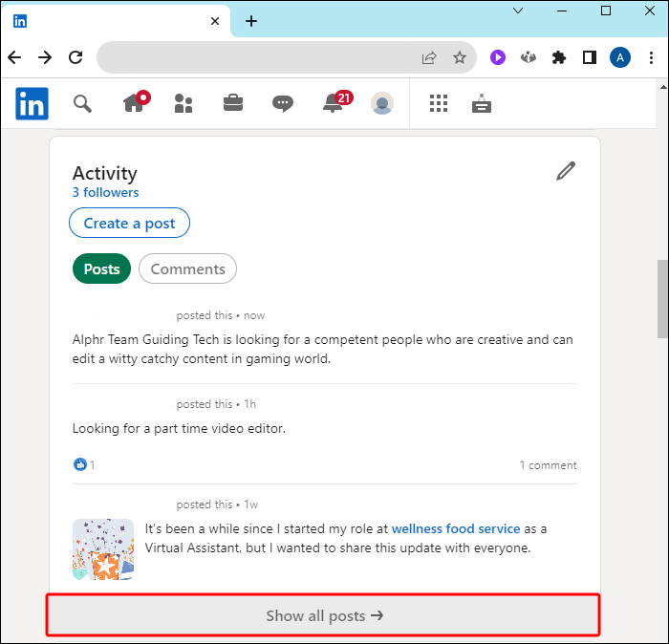669x644 pixels.
Task: Open the Chrome profile avatar A
Action: pyautogui.click(x=620, y=57)
